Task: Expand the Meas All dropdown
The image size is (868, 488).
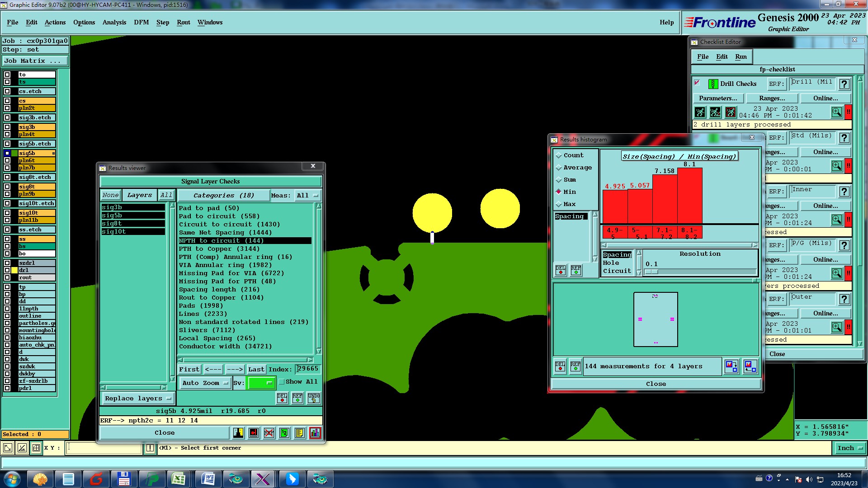Action: pyautogui.click(x=307, y=196)
